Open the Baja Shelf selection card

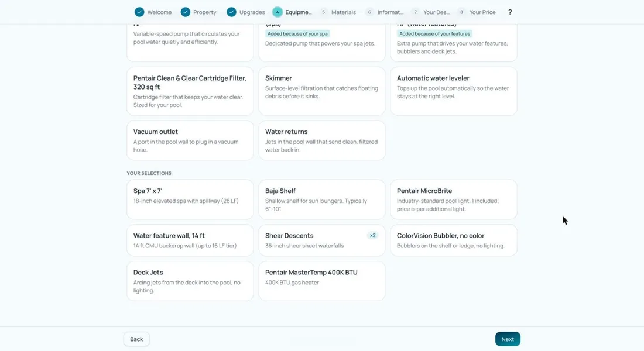click(x=322, y=199)
